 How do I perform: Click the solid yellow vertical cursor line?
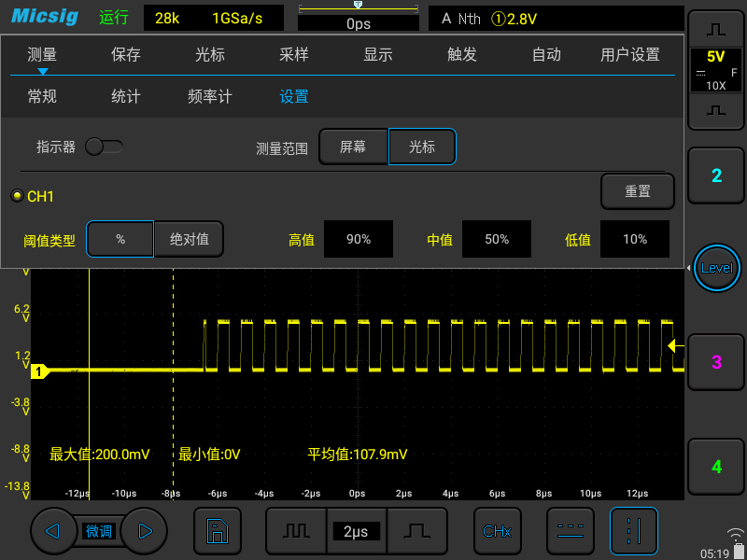tap(89, 384)
